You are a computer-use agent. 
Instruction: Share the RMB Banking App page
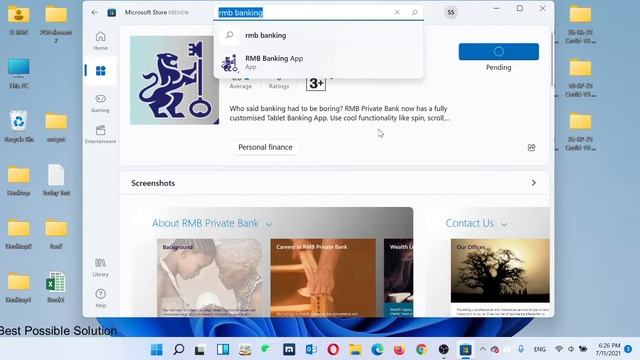[x=531, y=147]
